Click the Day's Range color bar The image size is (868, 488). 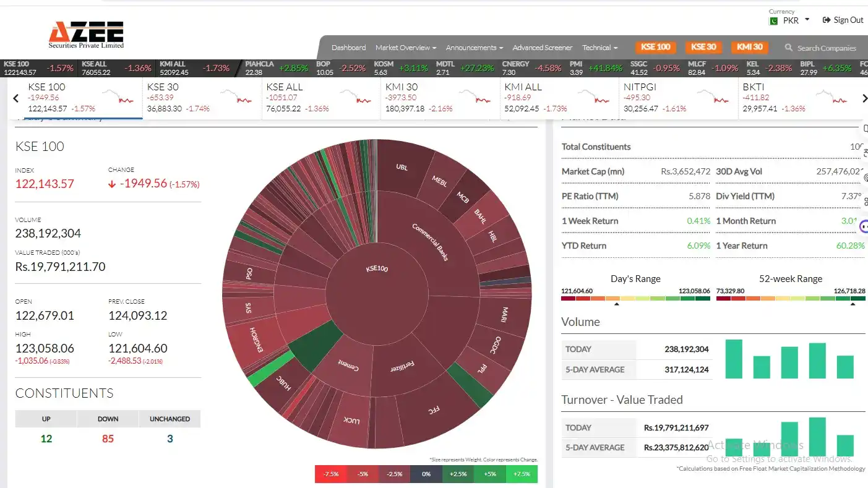(x=635, y=298)
